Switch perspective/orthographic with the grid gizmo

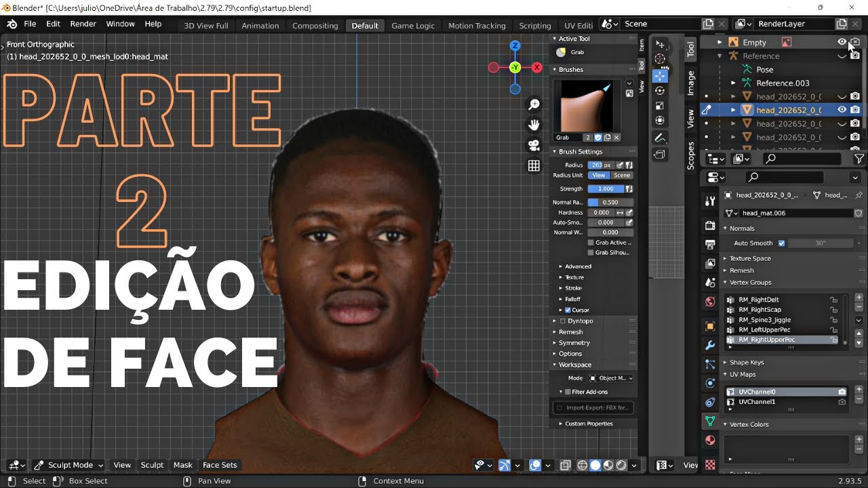click(534, 165)
